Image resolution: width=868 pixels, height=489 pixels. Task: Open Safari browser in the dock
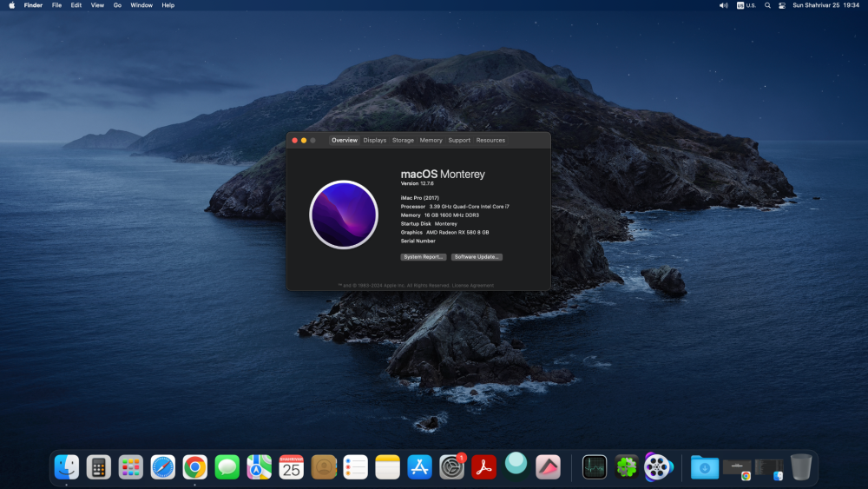coord(163,466)
